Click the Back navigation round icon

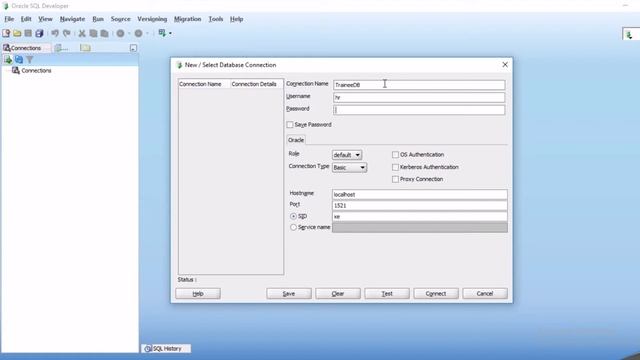(x=120, y=33)
